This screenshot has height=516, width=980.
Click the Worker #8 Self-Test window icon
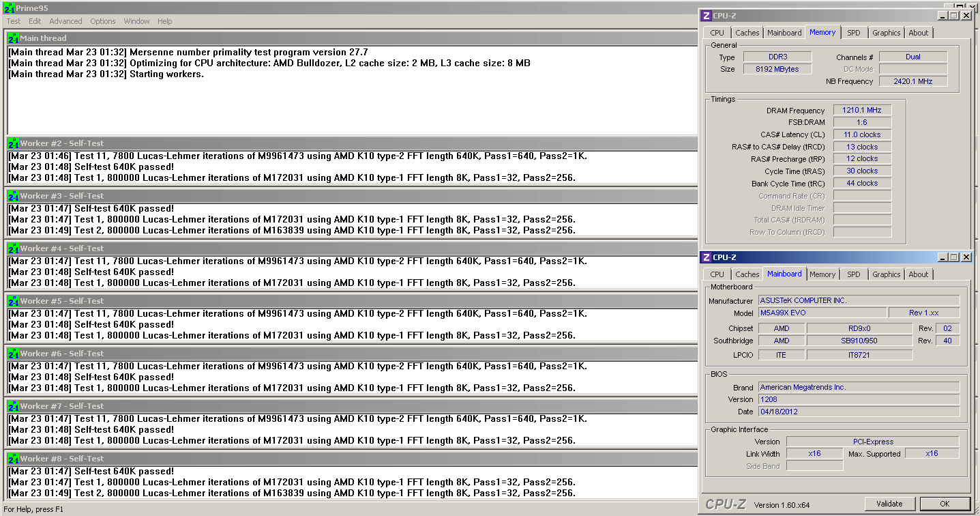pyautogui.click(x=12, y=459)
